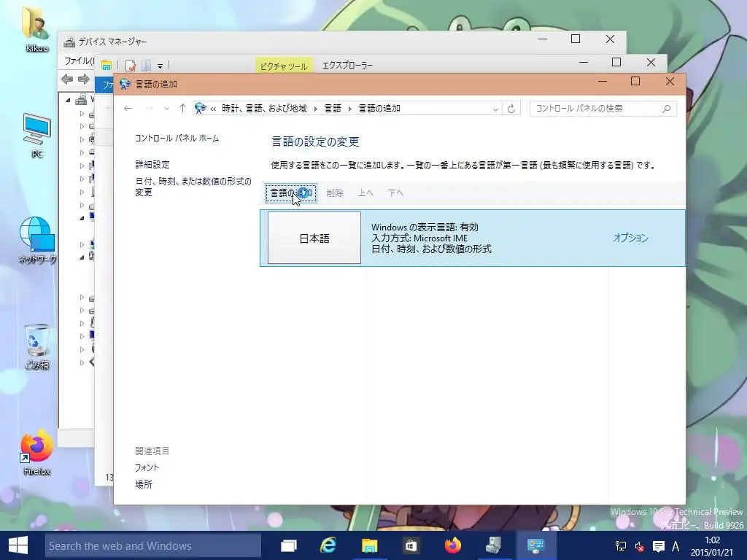The image size is (747, 560).
Task: Select 日本語 language tile
Action: 314,238
